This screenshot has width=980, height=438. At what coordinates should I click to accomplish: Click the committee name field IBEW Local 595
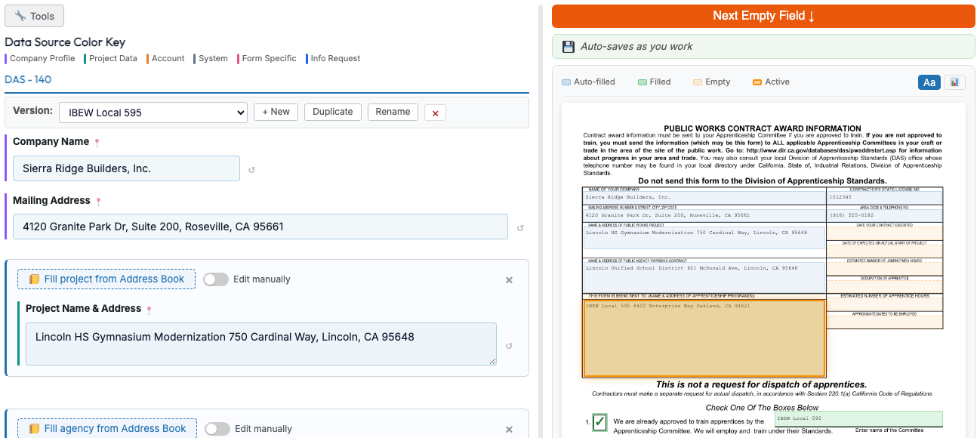coord(858,418)
